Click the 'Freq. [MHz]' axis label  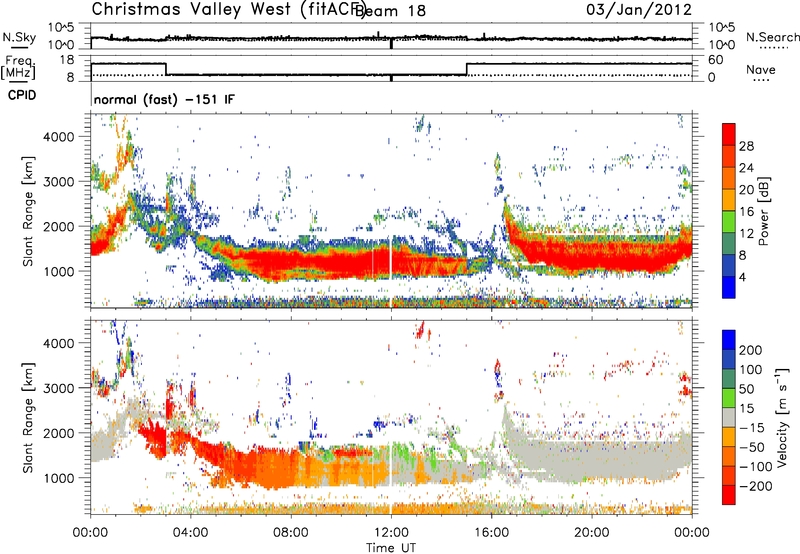click(19, 68)
